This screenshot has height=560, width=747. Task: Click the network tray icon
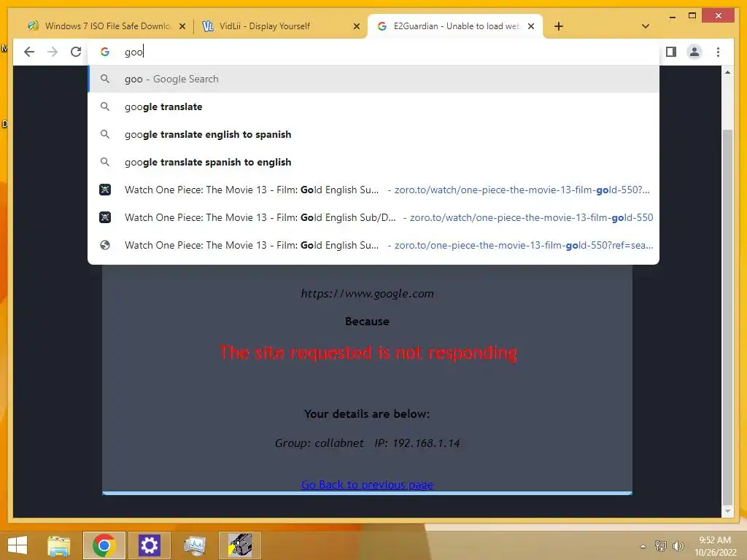661,545
